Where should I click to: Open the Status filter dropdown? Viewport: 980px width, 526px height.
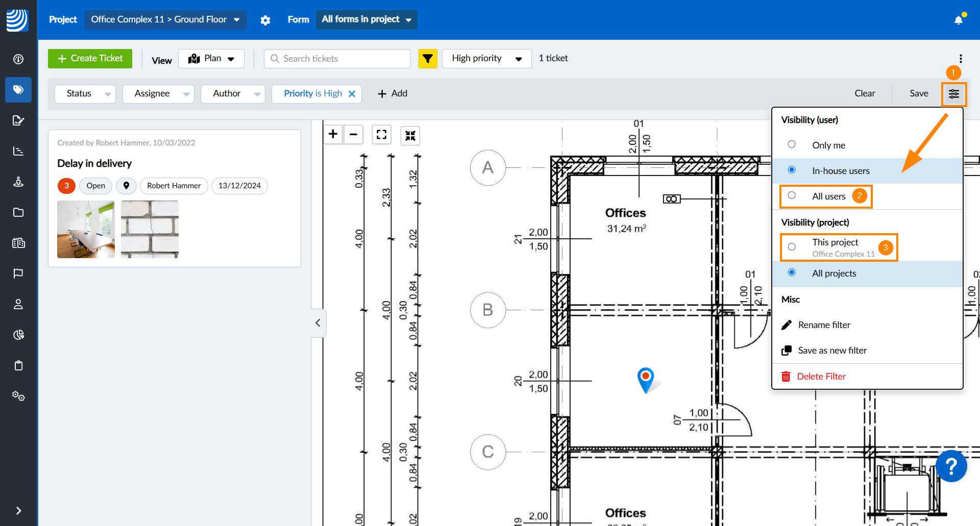(85, 94)
